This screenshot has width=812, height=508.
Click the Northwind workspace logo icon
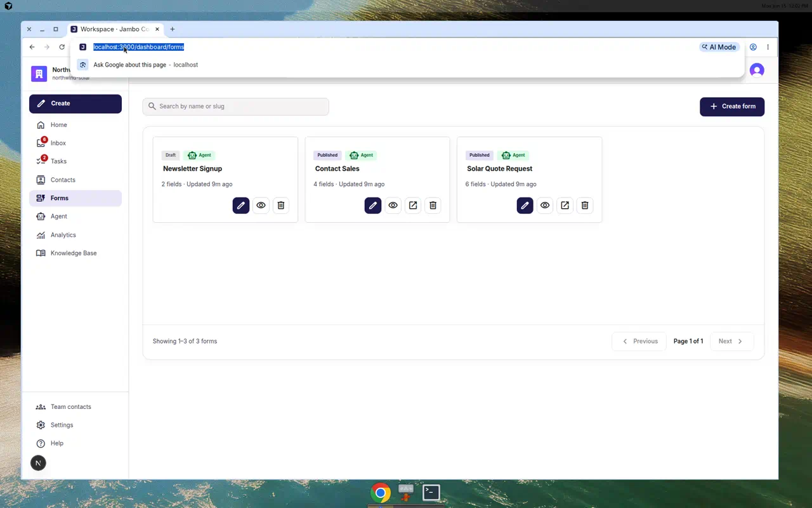click(39, 73)
